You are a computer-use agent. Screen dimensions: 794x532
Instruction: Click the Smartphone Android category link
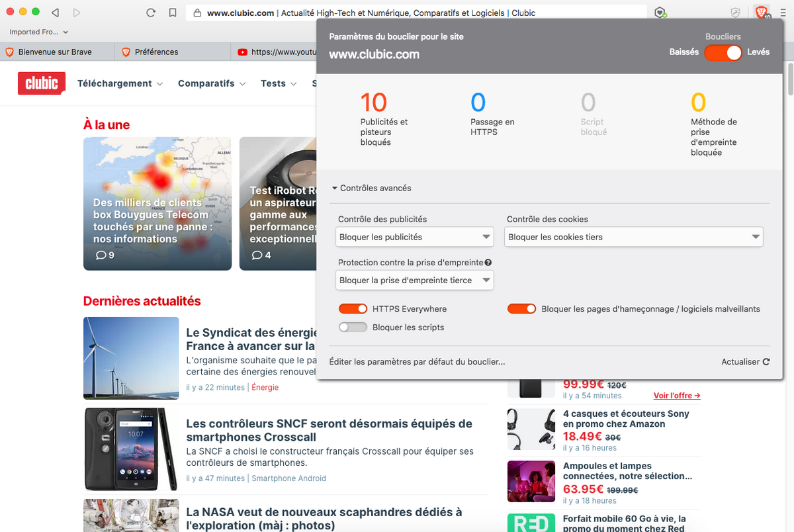(288, 478)
